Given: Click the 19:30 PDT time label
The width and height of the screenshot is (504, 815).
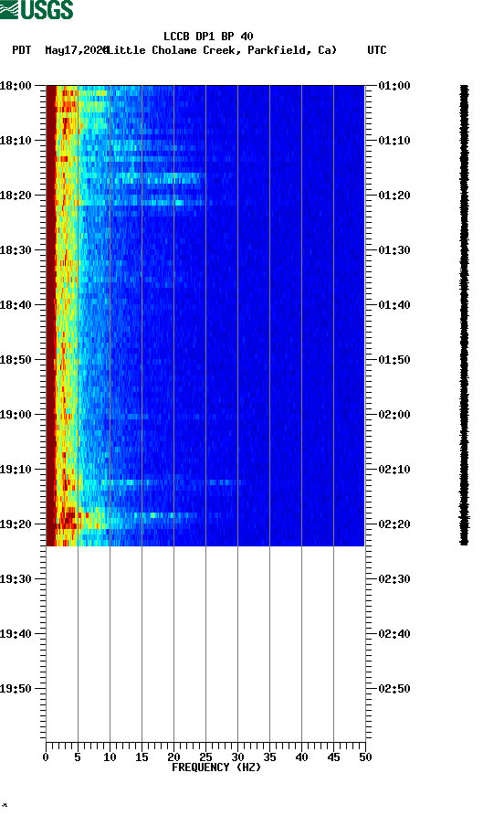Looking at the screenshot, I should tap(16, 579).
